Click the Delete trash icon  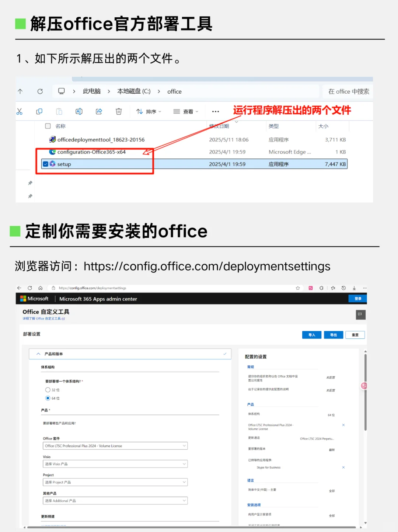coord(118,111)
